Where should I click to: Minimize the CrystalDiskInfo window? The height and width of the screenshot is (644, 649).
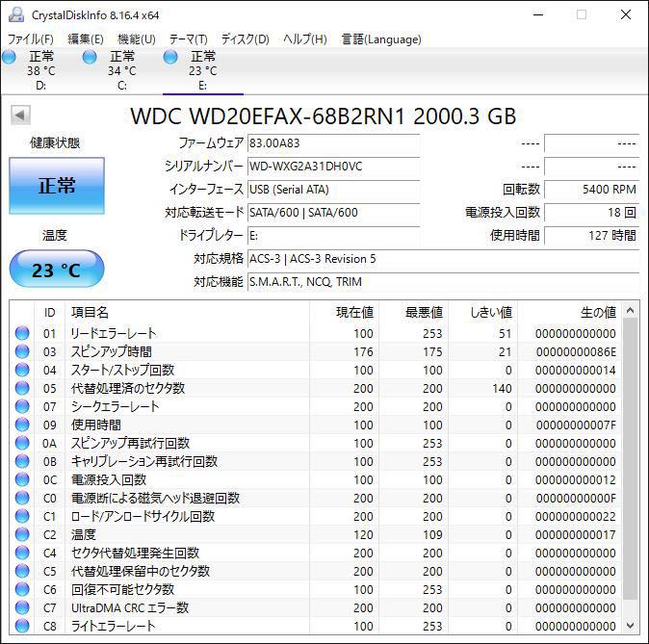(x=538, y=14)
